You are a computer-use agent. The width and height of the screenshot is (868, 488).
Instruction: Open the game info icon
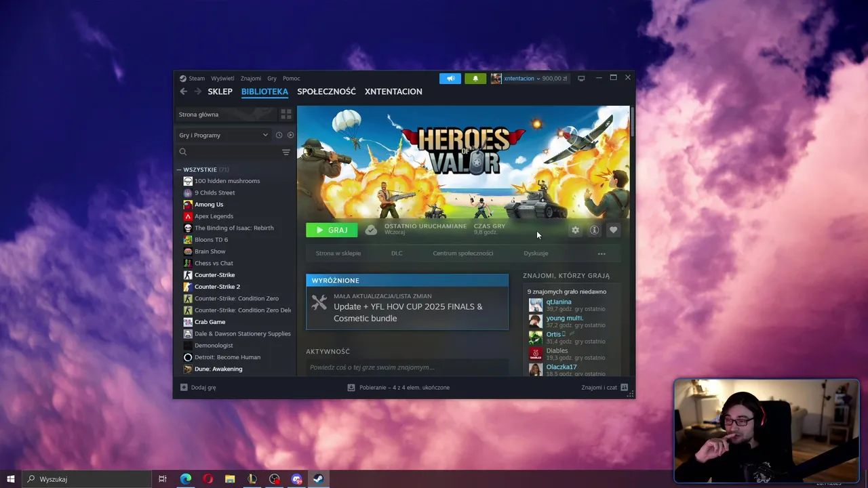tap(594, 230)
